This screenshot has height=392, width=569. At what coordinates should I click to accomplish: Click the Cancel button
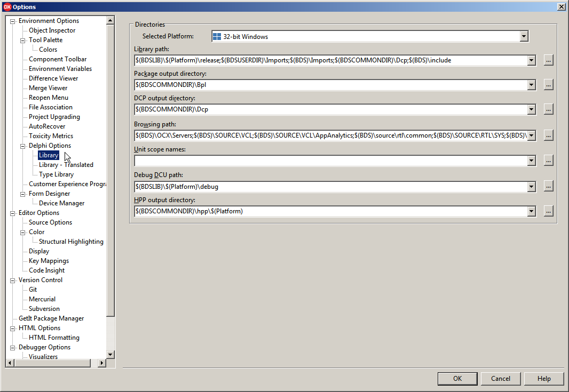[501, 379]
